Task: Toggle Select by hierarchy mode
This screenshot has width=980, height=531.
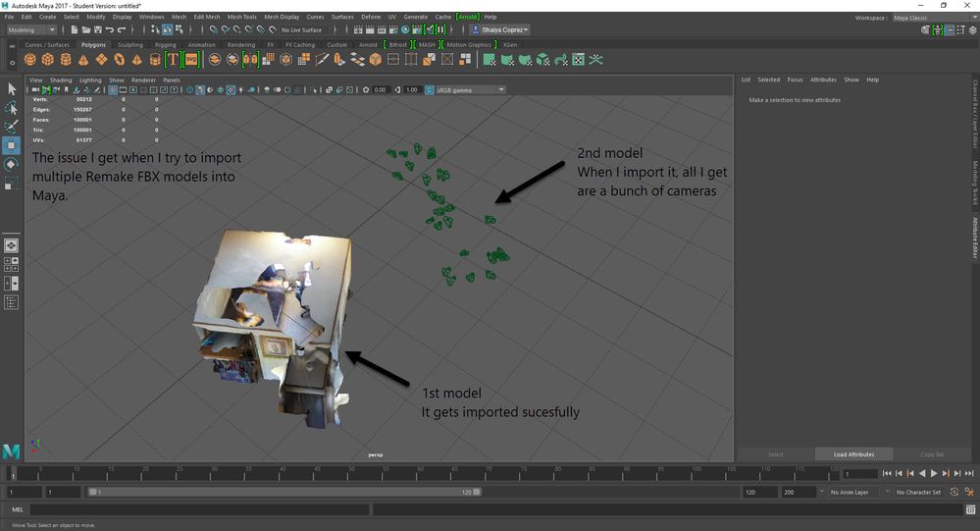Action: [x=156, y=29]
